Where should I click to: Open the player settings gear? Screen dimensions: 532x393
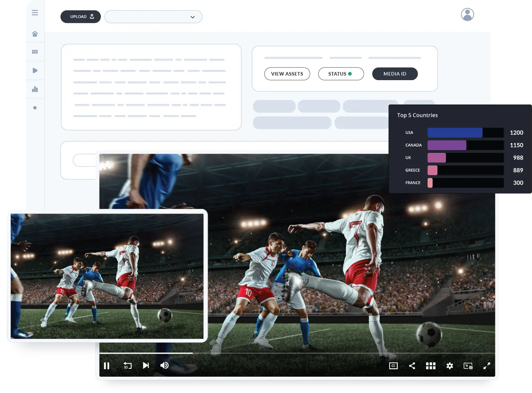[449, 366]
